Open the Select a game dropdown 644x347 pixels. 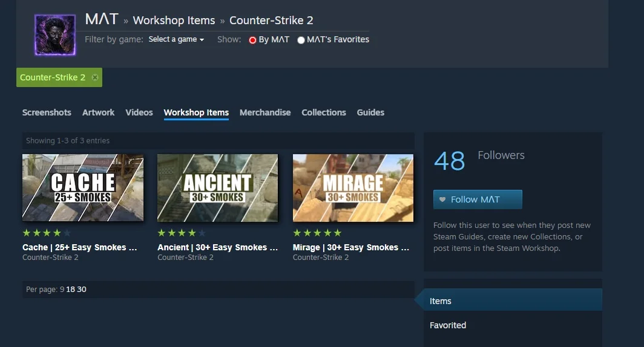[176, 39]
